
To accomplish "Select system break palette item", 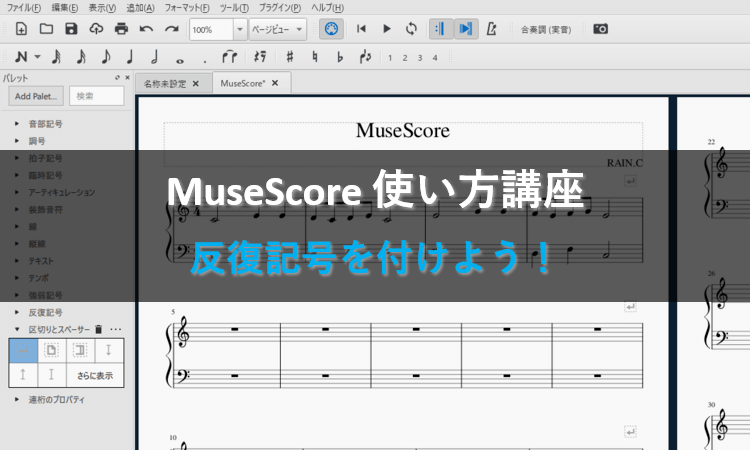I will 23,351.
